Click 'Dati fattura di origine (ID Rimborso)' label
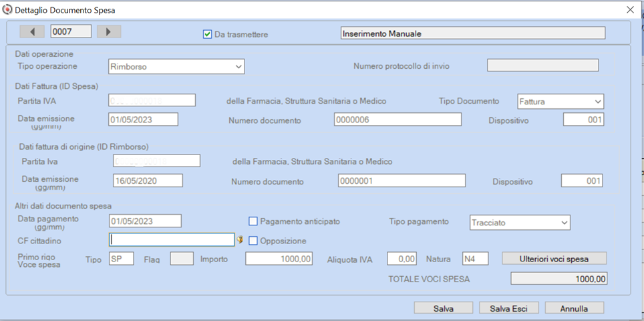The image size is (644, 321). [84, 146]
